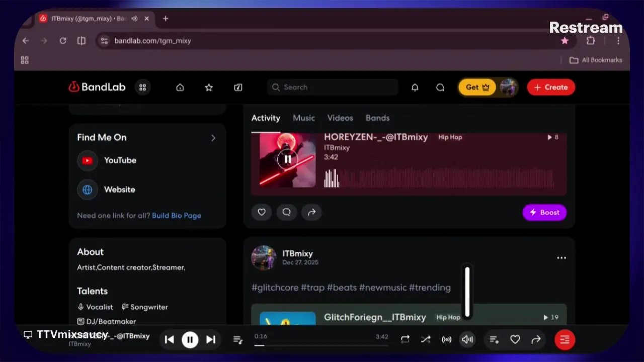
Task: Pause playback in bottom player bar
Action: point(190,340)
